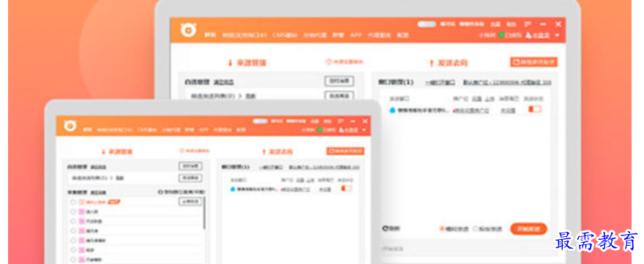Viewport: 644px width, 264px height.
Task: Click the down-arrow icon beside 来源管理 in back window
Action: coord(230,63)
